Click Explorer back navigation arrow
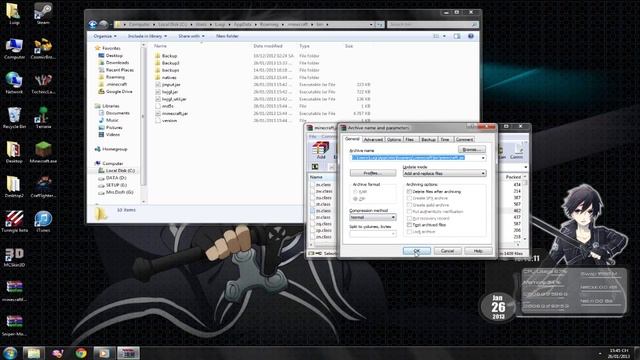 pyautogui.click(x=93, y=24)
